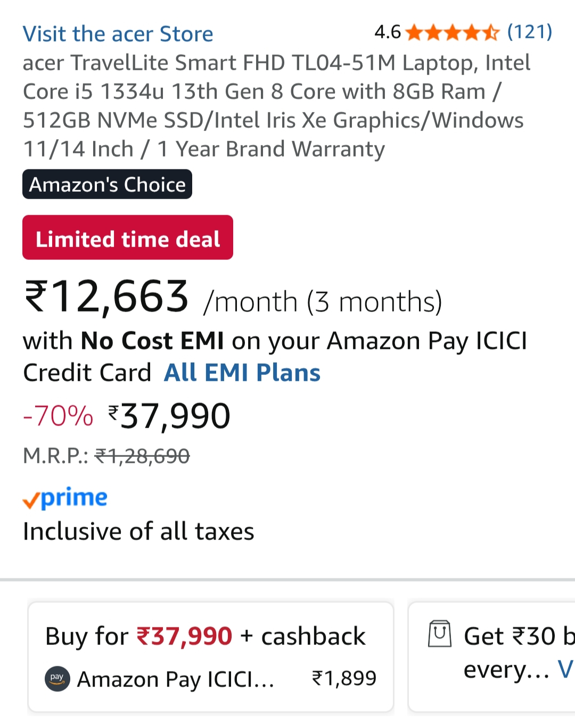Tap the ₹1,899 cashback amount
575x728 pixels.
click(344, 678)
